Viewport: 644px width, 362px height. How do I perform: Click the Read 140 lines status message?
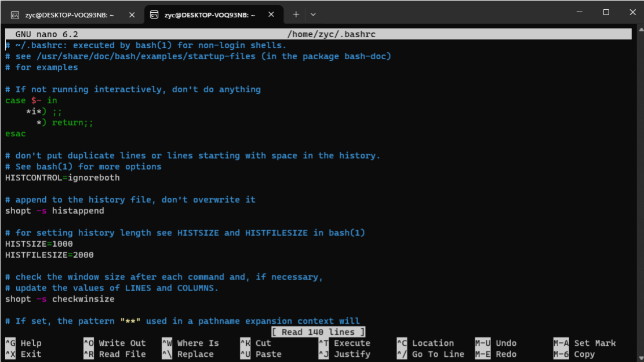318,331
